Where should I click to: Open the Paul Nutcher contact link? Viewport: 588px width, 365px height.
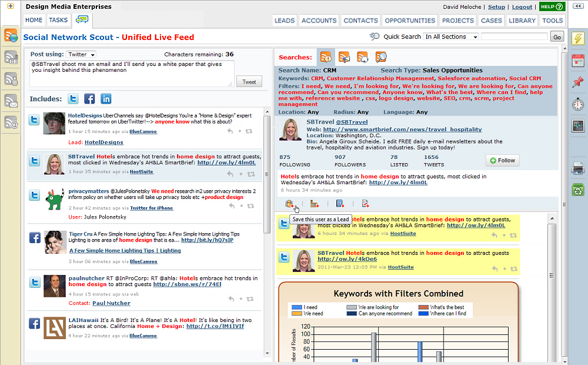pyautogui.click(x=111, y=303)
